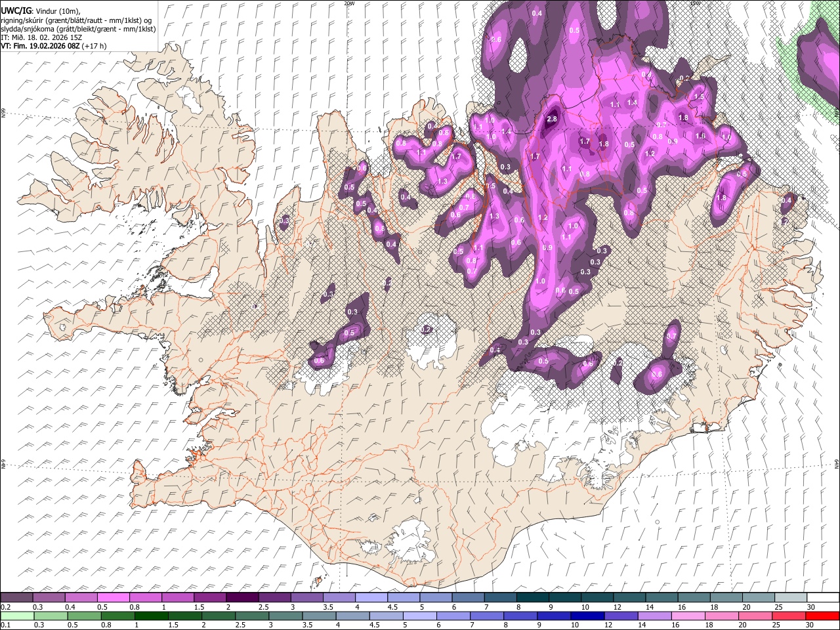This screenshot has height=630, width=840.
Task: Click the lavender-blue 5–6 swatch in lower legend row
Action: pos(419,616)
